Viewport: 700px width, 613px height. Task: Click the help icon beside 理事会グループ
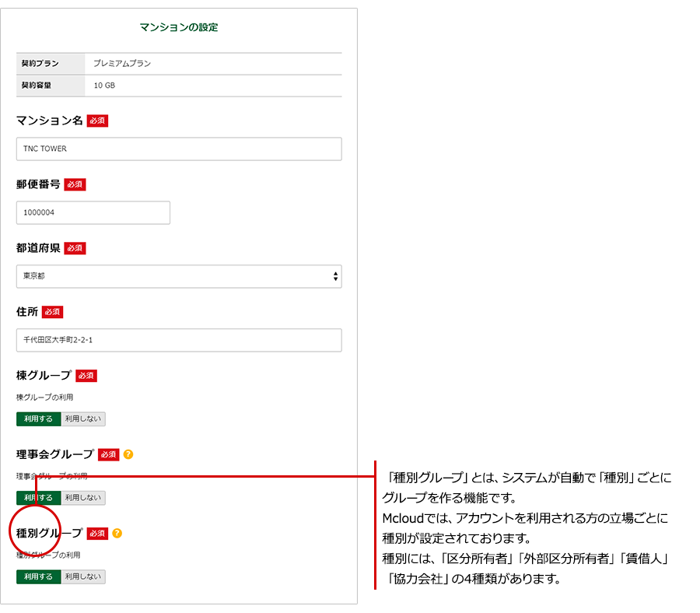tap(128, 454)
